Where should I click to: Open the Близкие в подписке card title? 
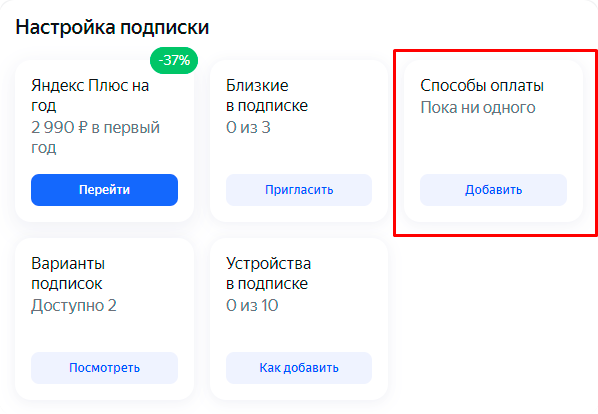click(267, 95)
